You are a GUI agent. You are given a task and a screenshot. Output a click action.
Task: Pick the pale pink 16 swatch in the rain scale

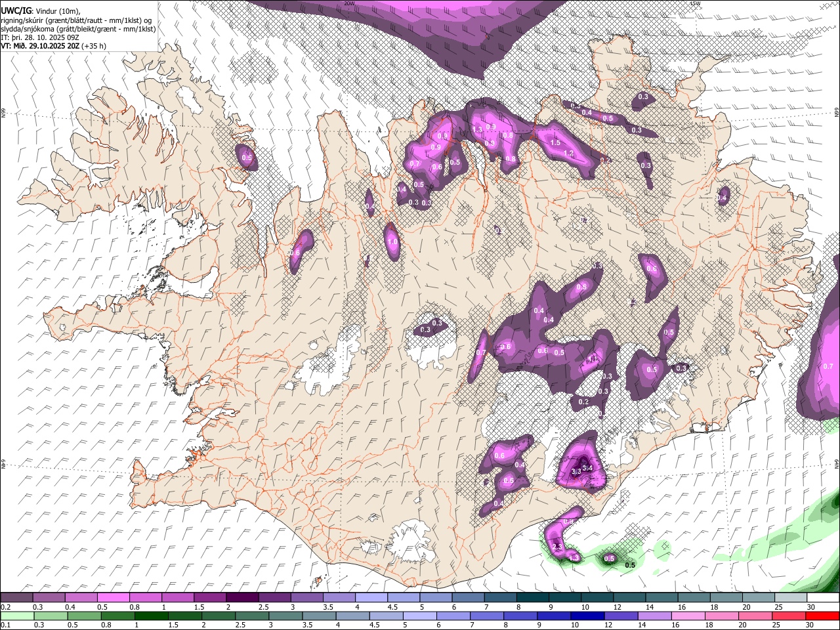point(688,616)
